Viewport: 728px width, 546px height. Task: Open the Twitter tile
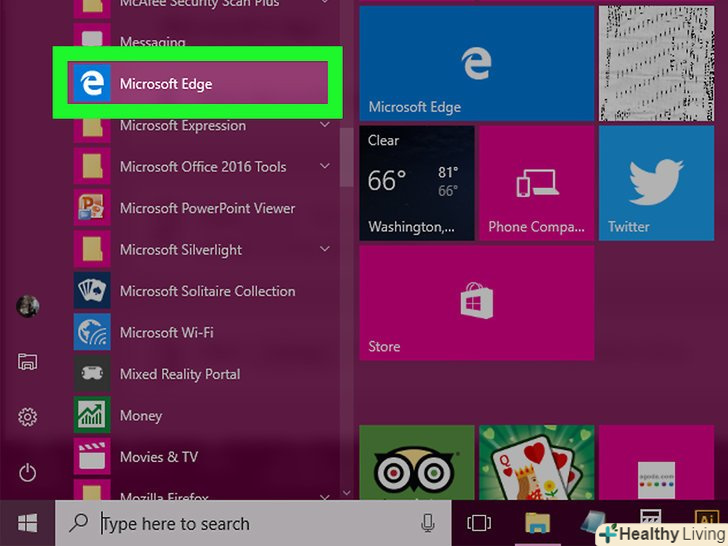click(656, 183)
